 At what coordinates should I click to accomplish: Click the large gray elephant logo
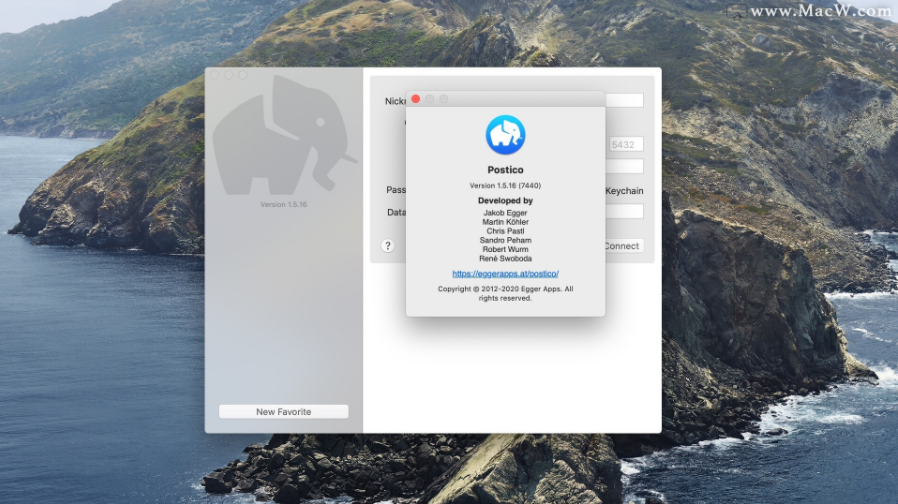[x=284, y=135]
